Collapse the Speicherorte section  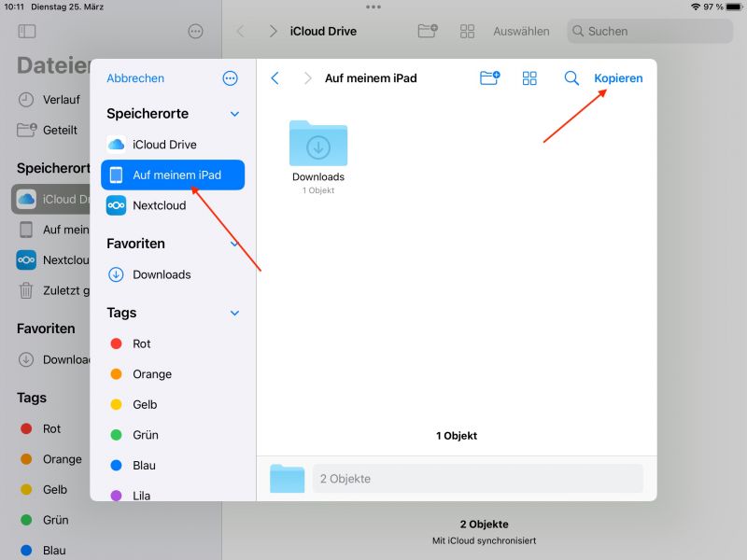click(x=233, y=113)
